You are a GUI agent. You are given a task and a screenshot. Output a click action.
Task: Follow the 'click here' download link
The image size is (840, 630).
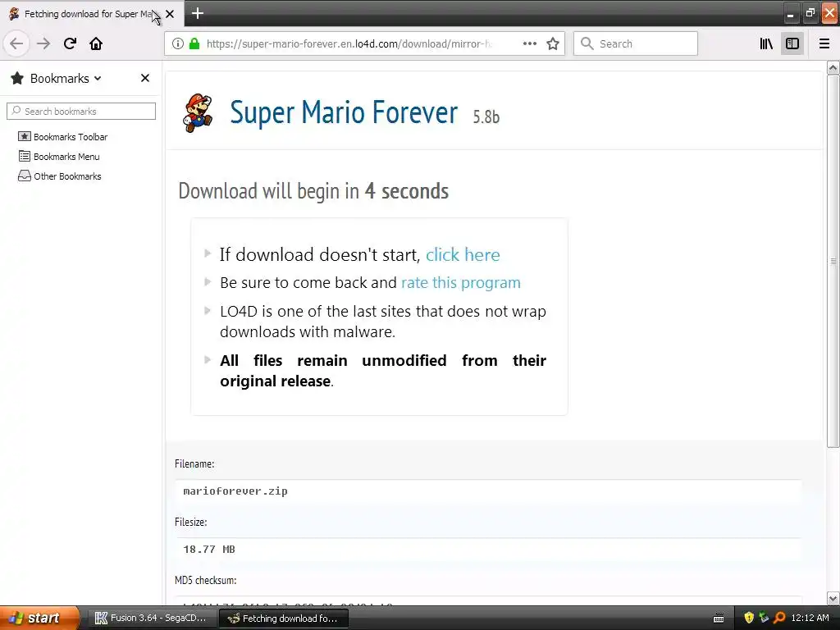point(463,254)
